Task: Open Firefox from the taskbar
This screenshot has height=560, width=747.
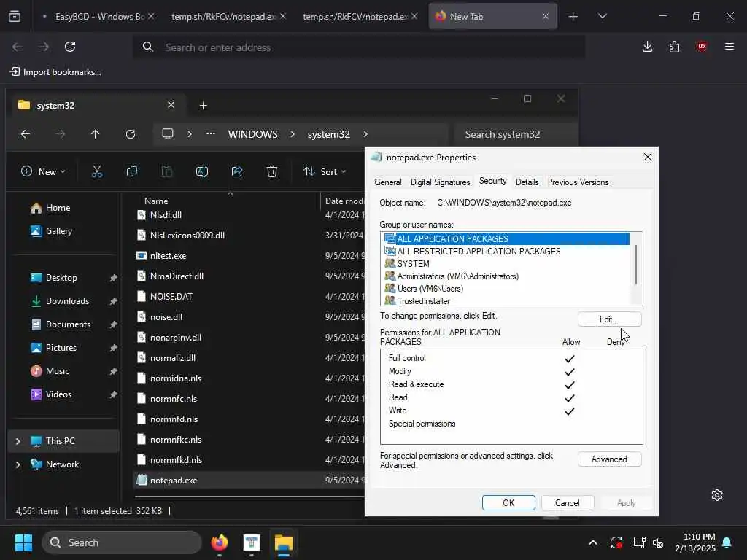Action: click(x=219, y=542)
